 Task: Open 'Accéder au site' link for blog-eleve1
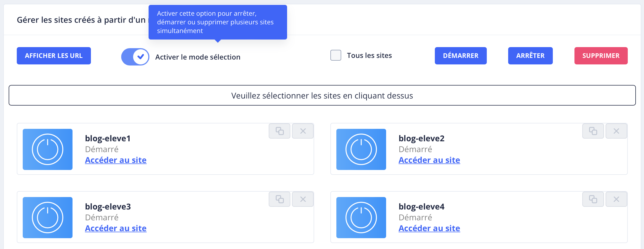pyautogui.click(x=116, y=160)
